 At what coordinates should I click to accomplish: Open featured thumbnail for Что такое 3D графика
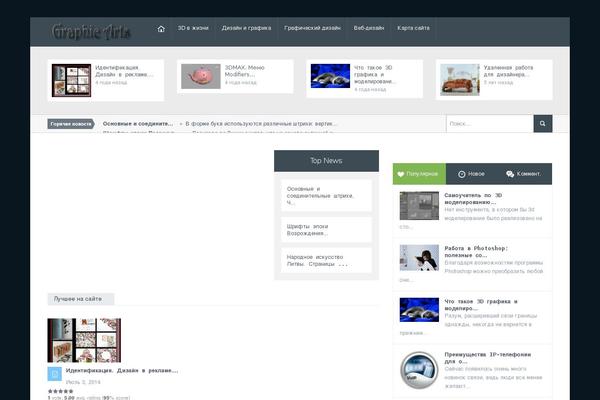pyautogui.click(x=330, y=76)
